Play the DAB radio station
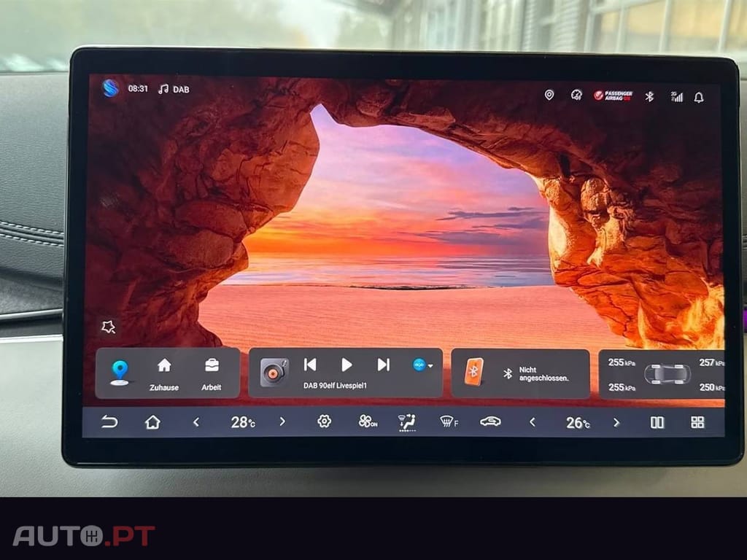 [347, 365]
